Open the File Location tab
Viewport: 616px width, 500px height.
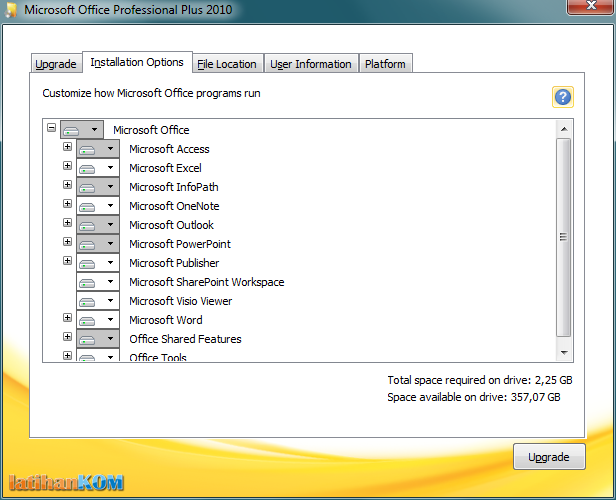click(x=227, y=64)
